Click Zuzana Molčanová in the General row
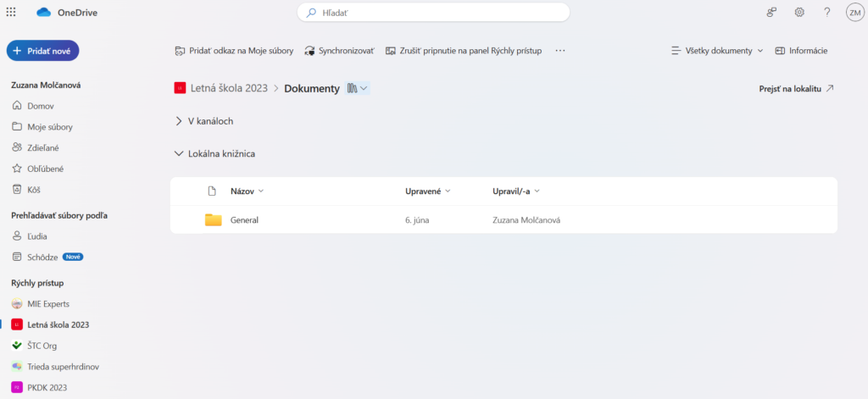 526,220
